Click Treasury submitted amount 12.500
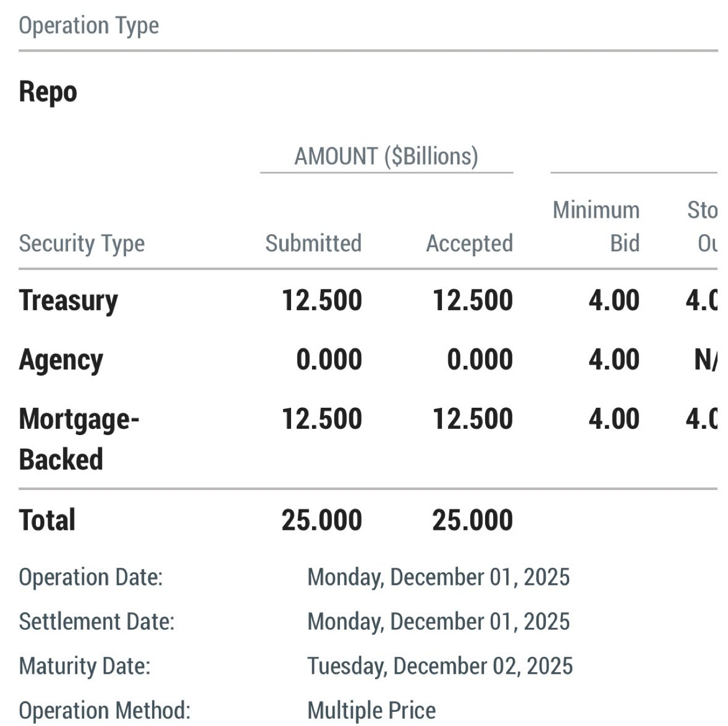Image resolution: width=728 pixels, height=726 pixels. pos(322,300)
